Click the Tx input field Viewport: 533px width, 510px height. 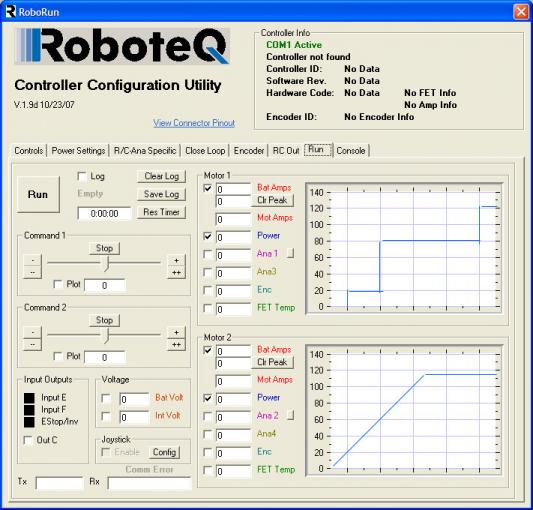point(59,483)
